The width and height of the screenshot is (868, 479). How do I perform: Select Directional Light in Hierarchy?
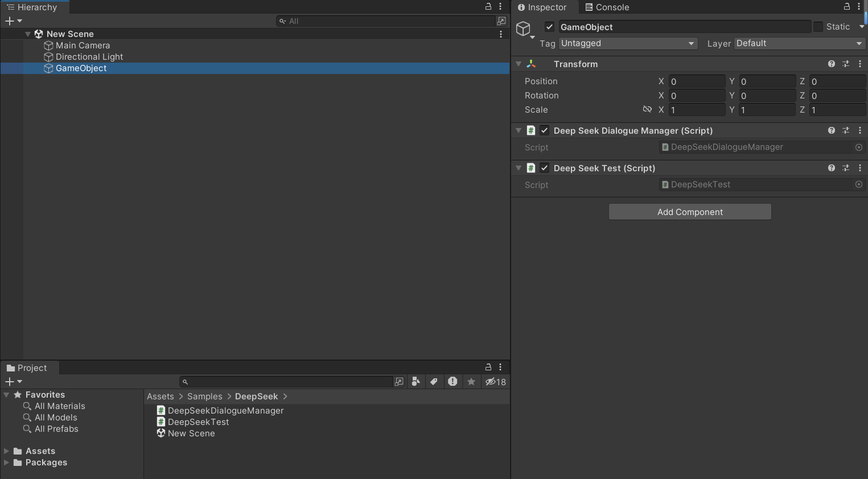pos(89,57)
